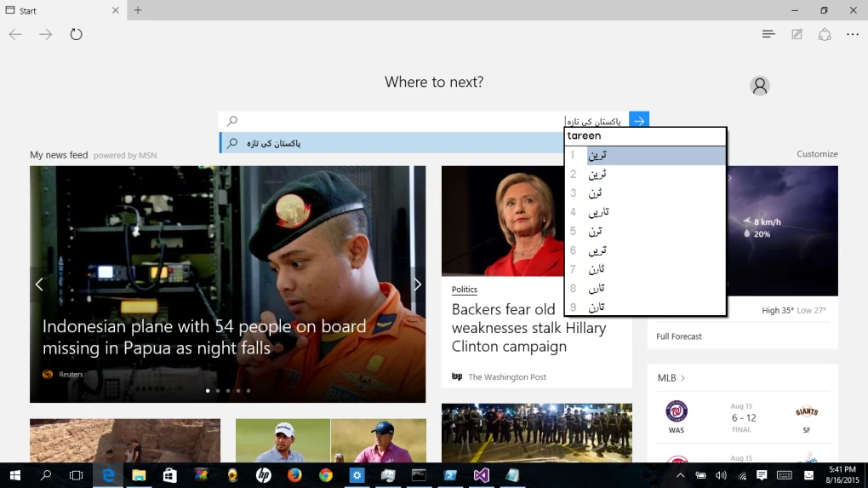Click the user profile avatar icon
The image size is (868, 488).
pos(760,85)
